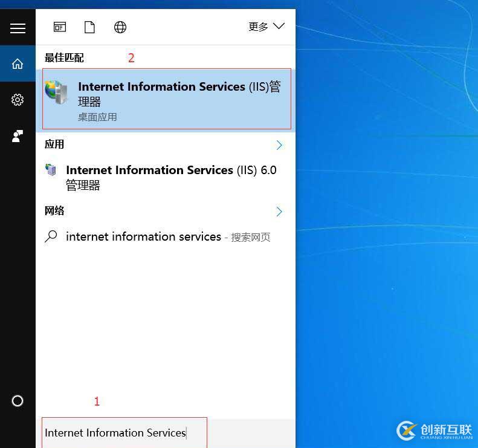Filter results by documents icon
Viewport: 478px width, 448px height.
[x=89, y=27]
